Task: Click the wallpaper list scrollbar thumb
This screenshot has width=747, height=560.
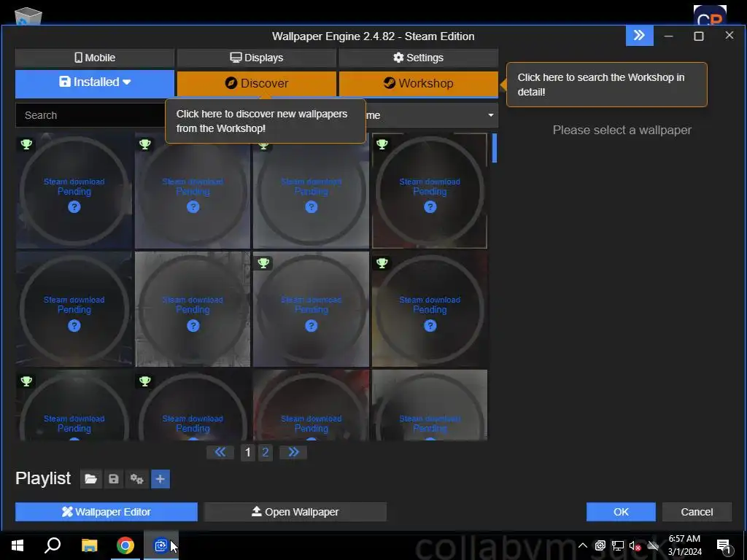Action: (x=495, y=148)
